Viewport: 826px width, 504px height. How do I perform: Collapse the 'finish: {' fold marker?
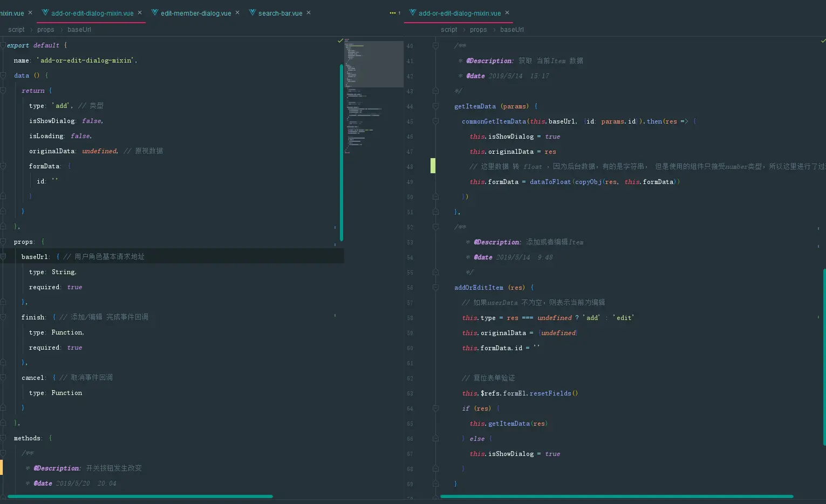[3, 317]
